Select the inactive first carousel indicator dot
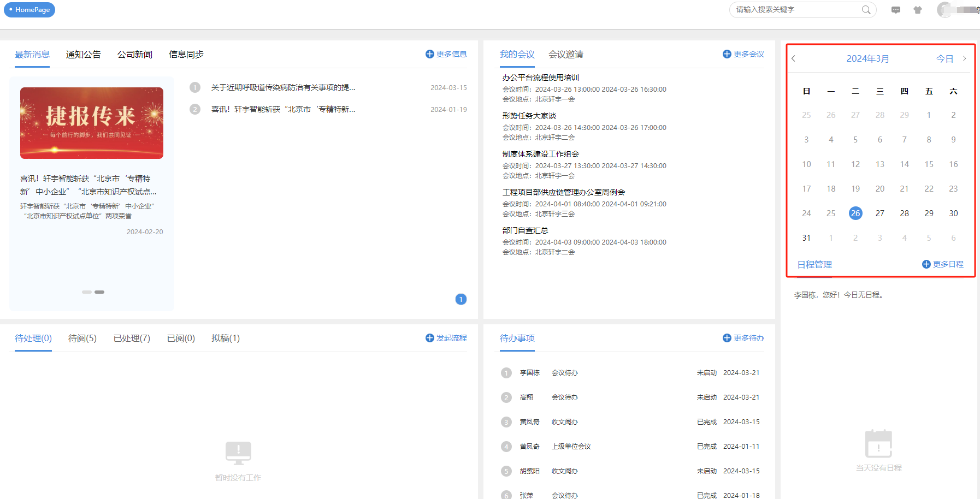Image resolution: width=980 pixels, height=499 pixels. click(86, 292)
